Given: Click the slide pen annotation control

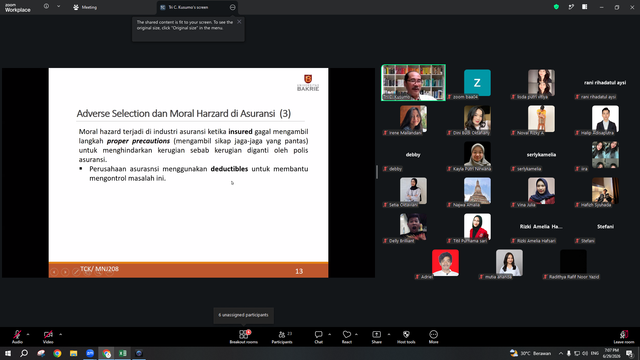Looking at the screenshot, I should tap(76, 272).
